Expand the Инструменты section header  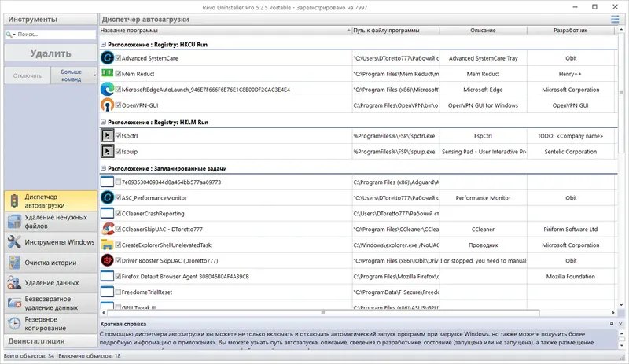(50, 20)
